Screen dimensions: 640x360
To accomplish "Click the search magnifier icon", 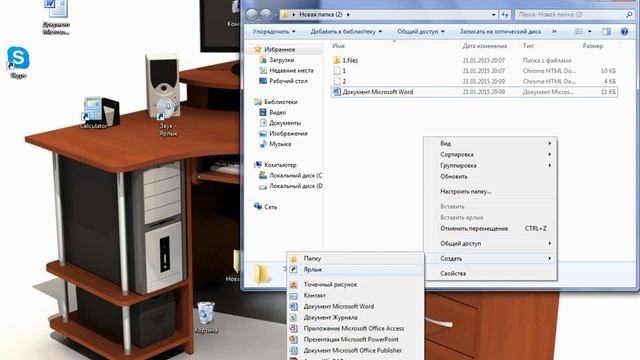I will pos(629,15).
